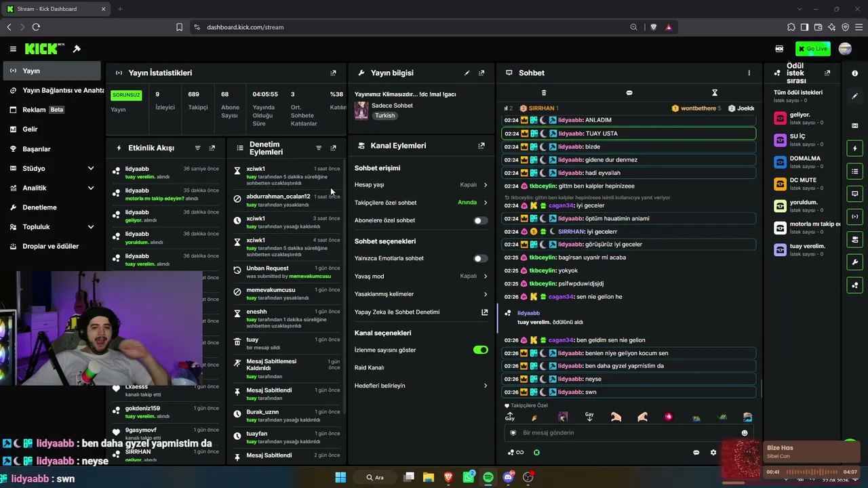Screen dimensions: 868x488
Task: Open the filter icon in Denetim Eylemleri
Action: [x=319, y=148]
